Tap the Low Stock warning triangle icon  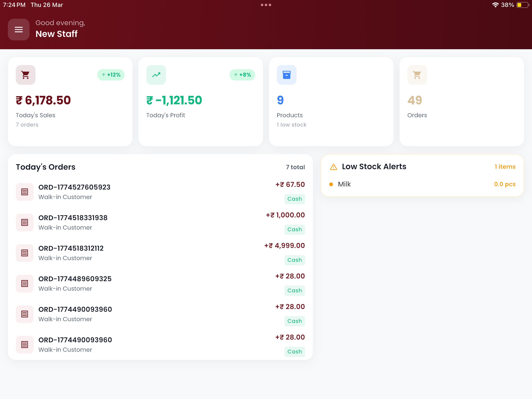pos(333,167)
